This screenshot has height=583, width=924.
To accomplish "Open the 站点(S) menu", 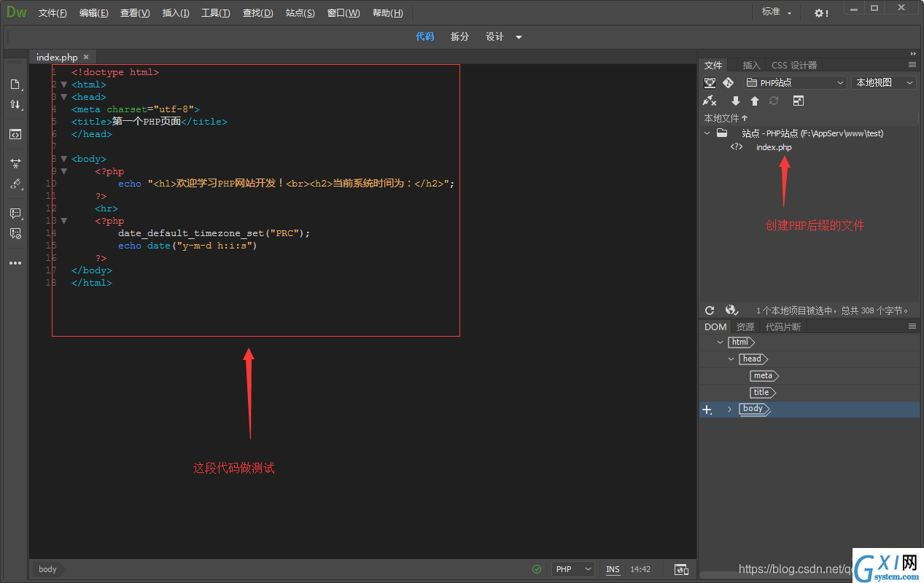I will [x=300, y=13].
